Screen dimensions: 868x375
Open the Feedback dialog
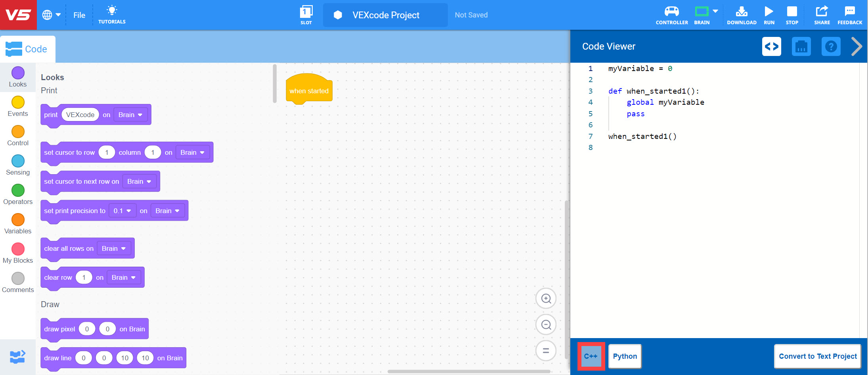pos(849,15)
